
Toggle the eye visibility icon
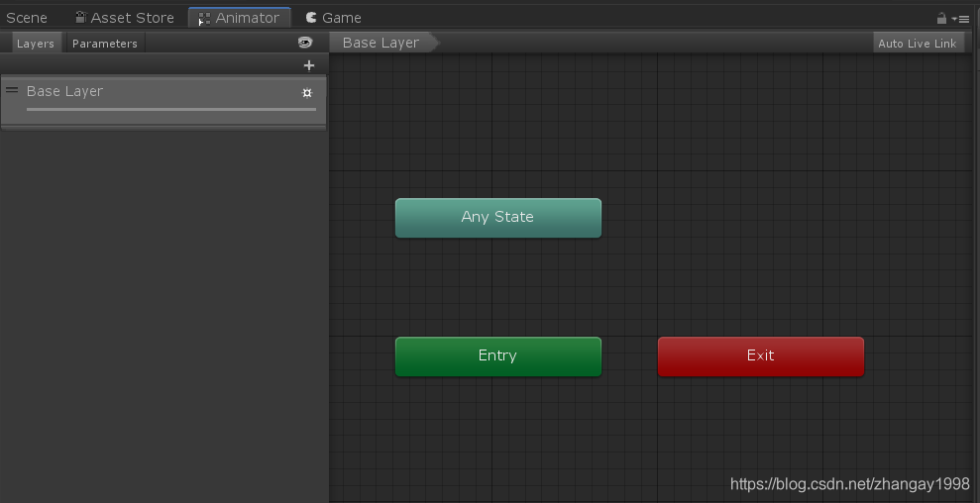point(305,43)
